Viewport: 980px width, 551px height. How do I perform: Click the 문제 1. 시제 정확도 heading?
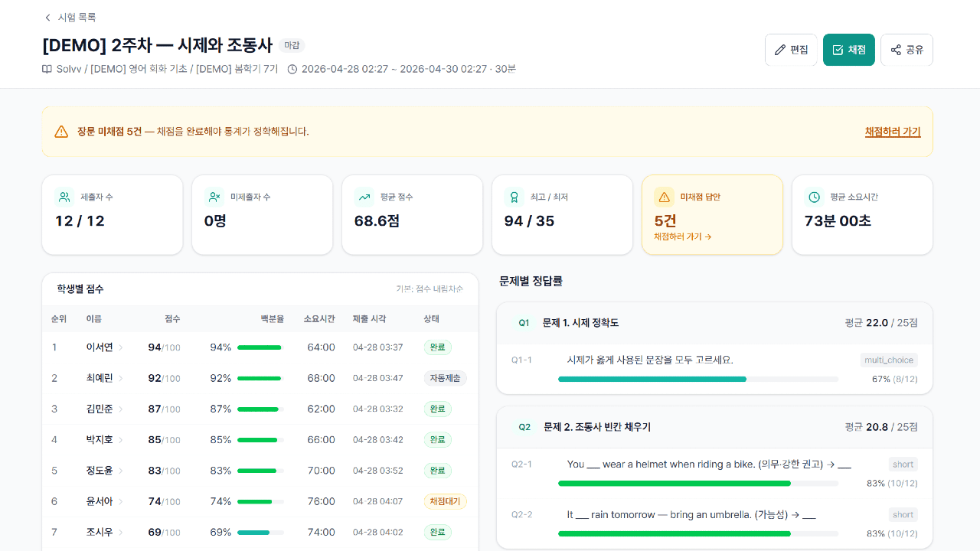580,323
